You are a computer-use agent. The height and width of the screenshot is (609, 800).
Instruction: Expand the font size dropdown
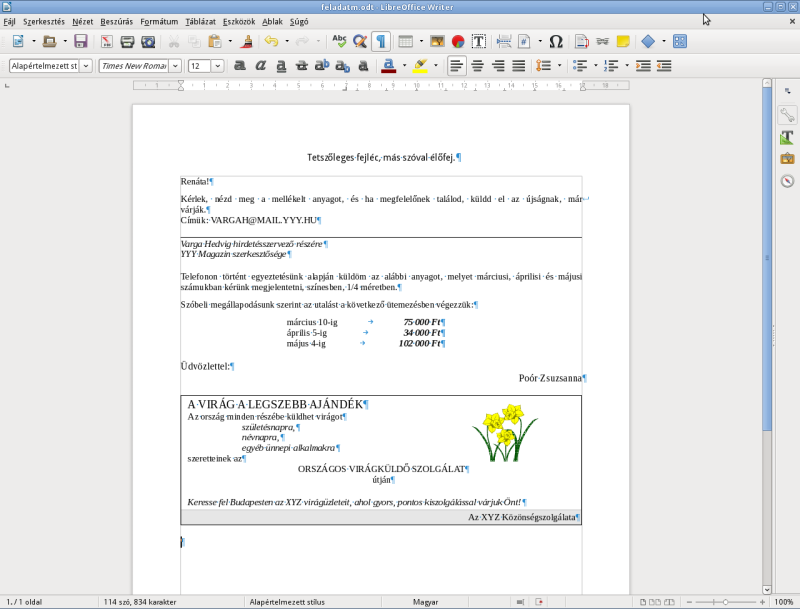[218, 66]
